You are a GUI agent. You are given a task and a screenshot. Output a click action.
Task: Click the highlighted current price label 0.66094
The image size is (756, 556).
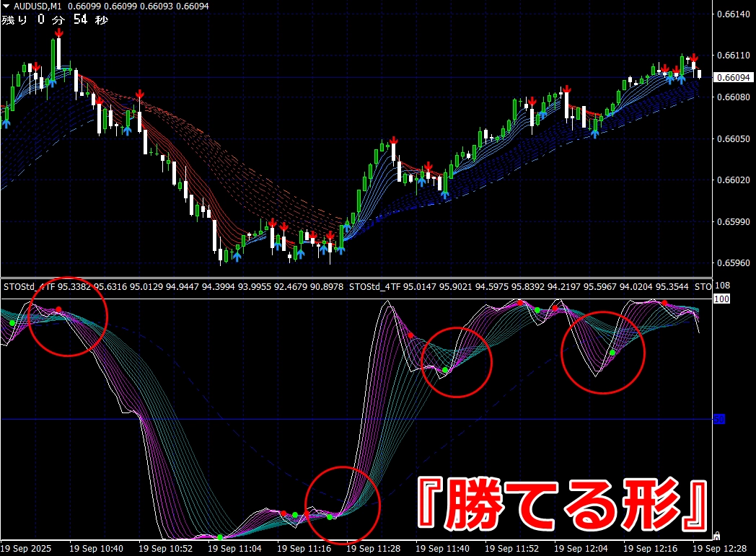(x=733, y=78)
